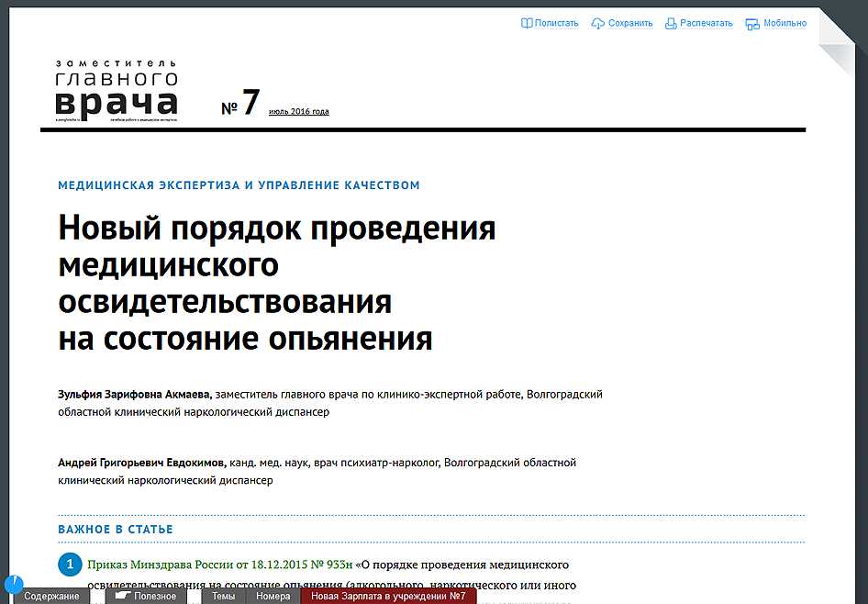The height and width of the screenshot is (604, 868).
Task: Click the Сохранить link text
Action: (x=630, y=23)
